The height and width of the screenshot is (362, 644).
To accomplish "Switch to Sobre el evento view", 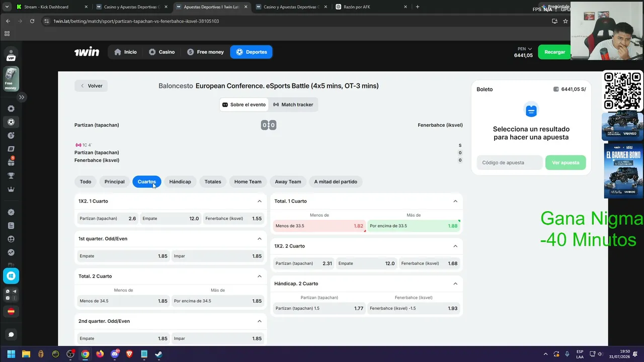I will [244, 105].
